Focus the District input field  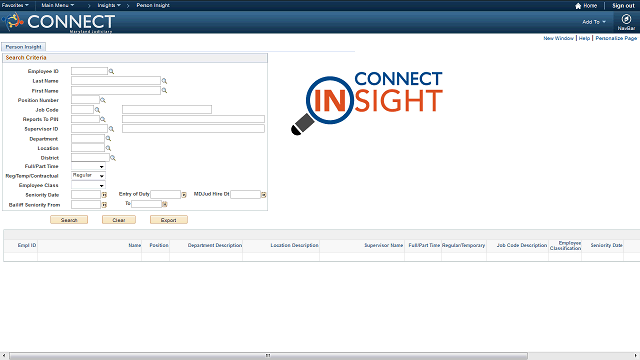pos(90,158)
